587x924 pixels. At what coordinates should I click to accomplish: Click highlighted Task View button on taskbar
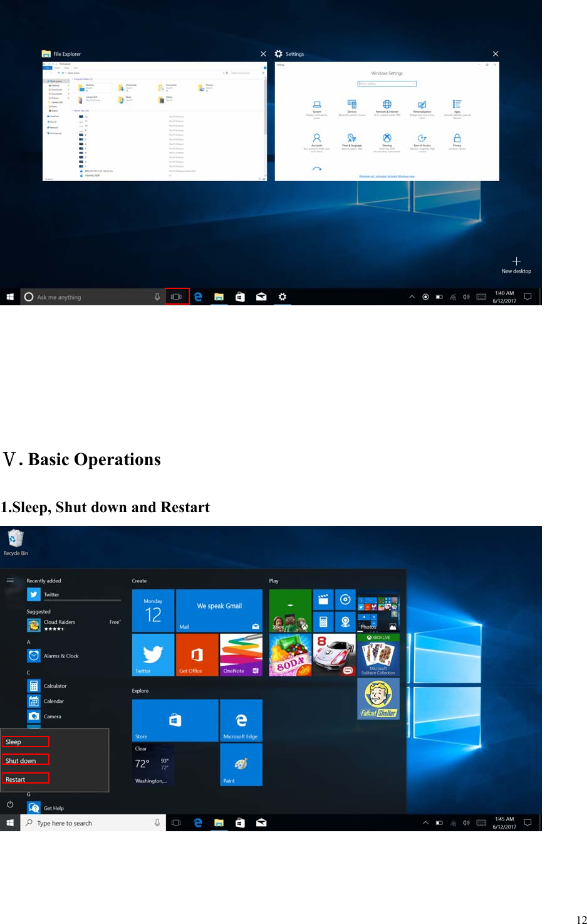(x=177, y=297)
